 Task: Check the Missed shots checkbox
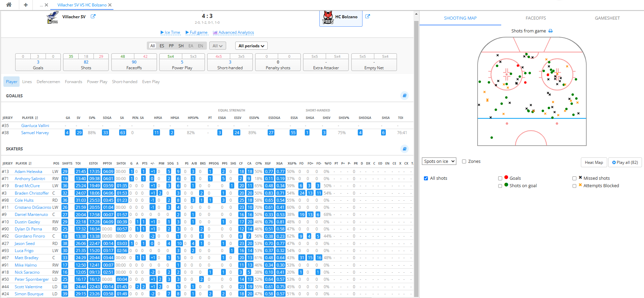(574, 178)
